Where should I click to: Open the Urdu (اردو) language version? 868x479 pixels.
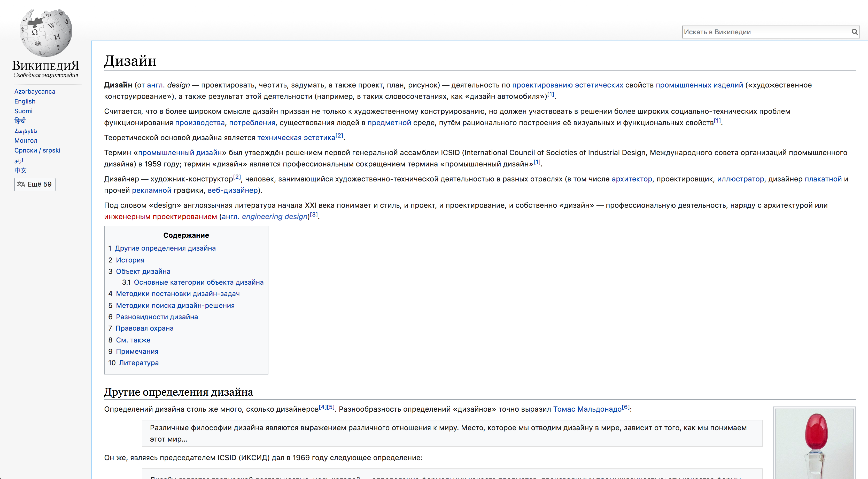point(19,161)
